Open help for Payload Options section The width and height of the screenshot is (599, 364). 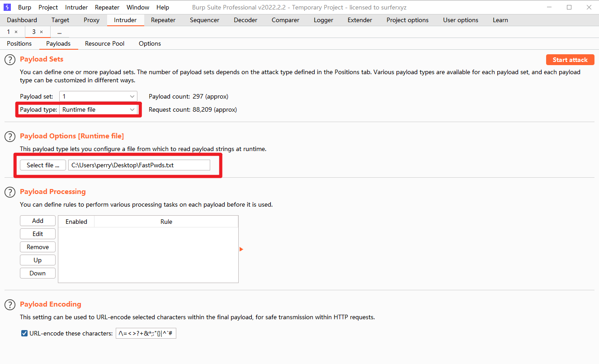point(10,137)
